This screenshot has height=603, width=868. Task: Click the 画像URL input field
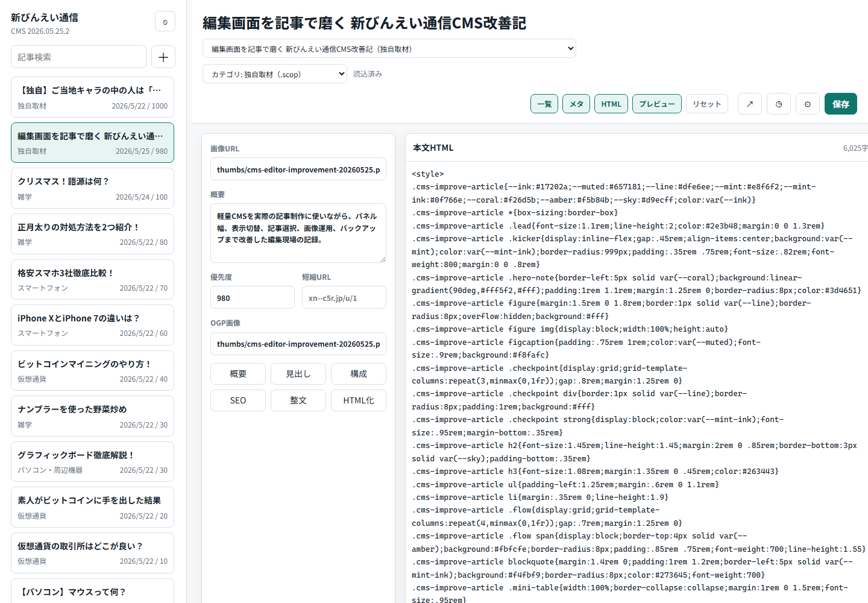[298, 169]
